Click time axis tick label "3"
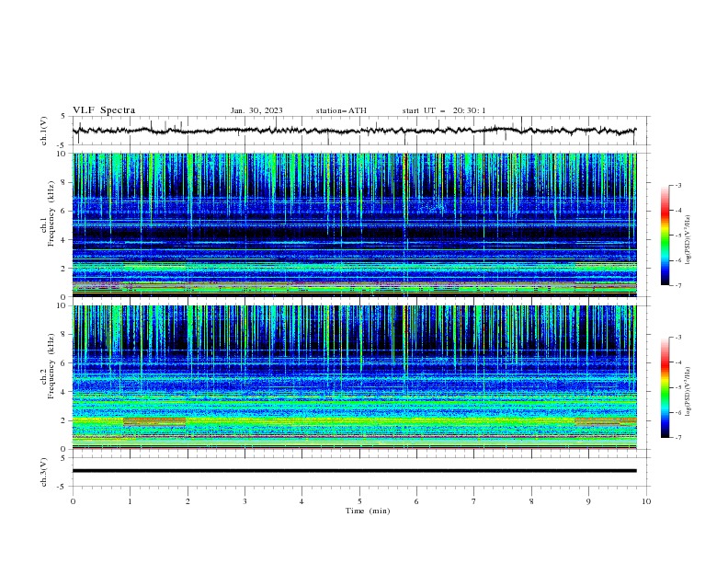Viewport: 728px width, 563px height. (245, 501)
